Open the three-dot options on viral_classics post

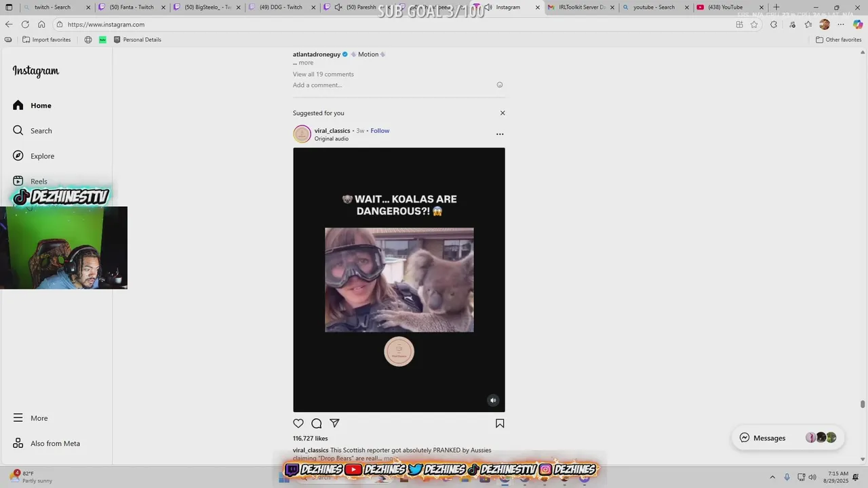(500, 134)
